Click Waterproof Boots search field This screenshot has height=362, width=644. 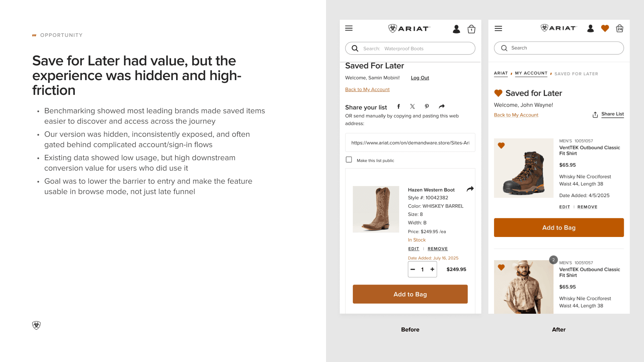click(410, 48)
